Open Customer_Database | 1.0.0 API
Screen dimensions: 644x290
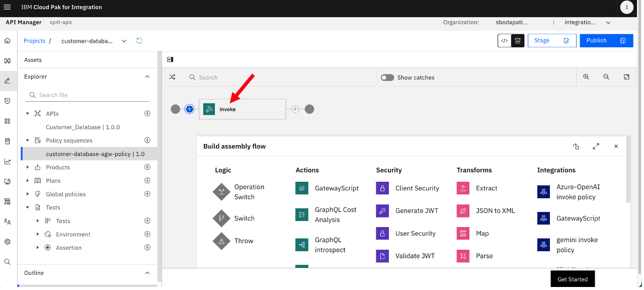(83, 127)
